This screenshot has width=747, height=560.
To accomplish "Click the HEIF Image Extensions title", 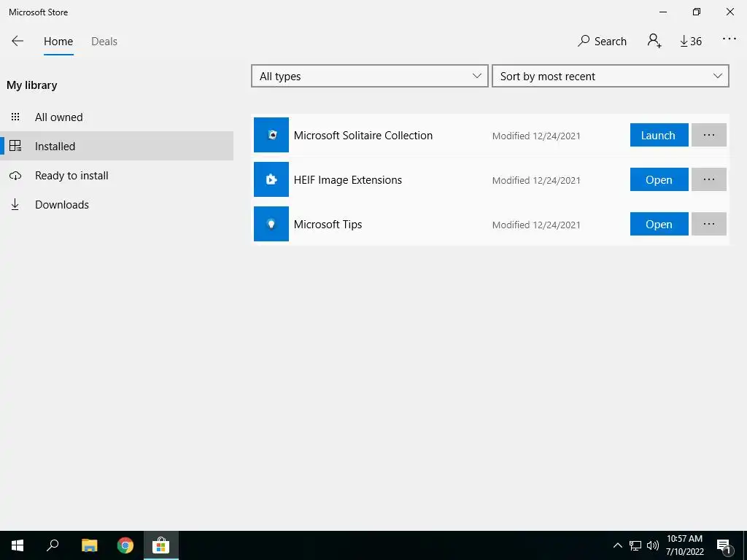I will (x=348, y=180).
